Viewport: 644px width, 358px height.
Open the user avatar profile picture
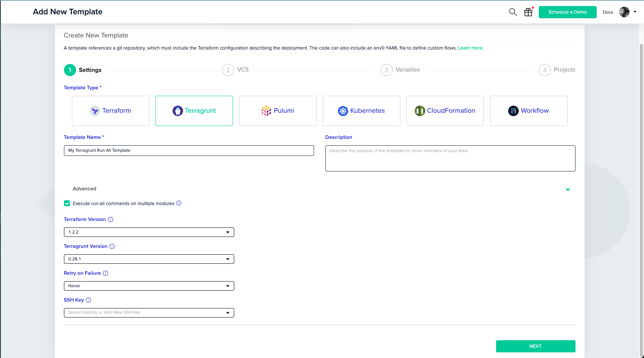click(624, 12)
